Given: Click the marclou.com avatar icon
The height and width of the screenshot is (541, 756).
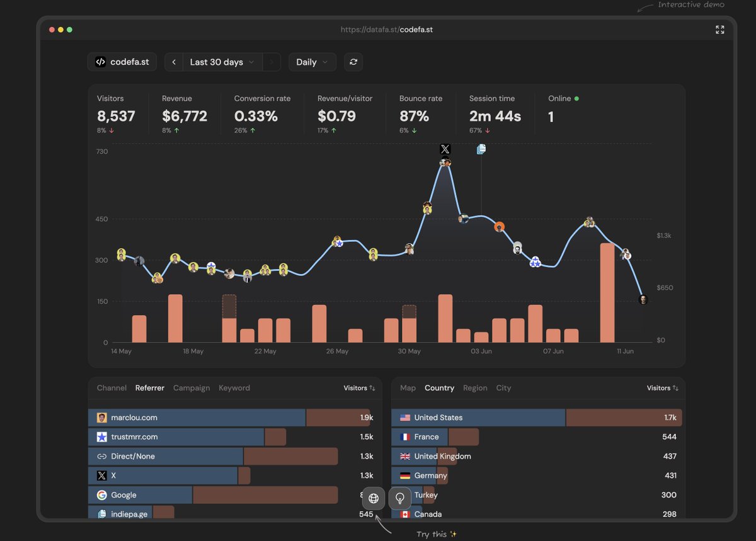Looking at the screenshot, I should [x=101, y=418].
